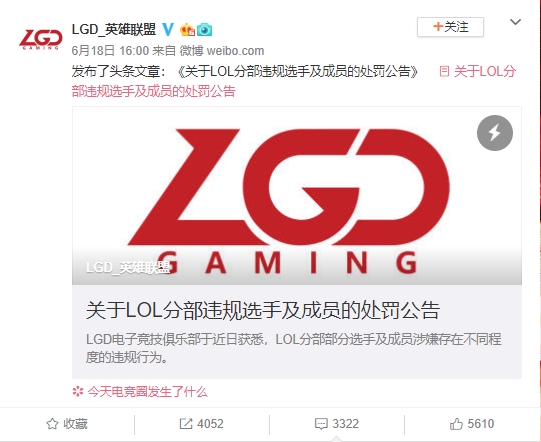Open comments via the 3322 speech-bubble icon
This screenshot has width=541, height=442.
tap(321, 424)
